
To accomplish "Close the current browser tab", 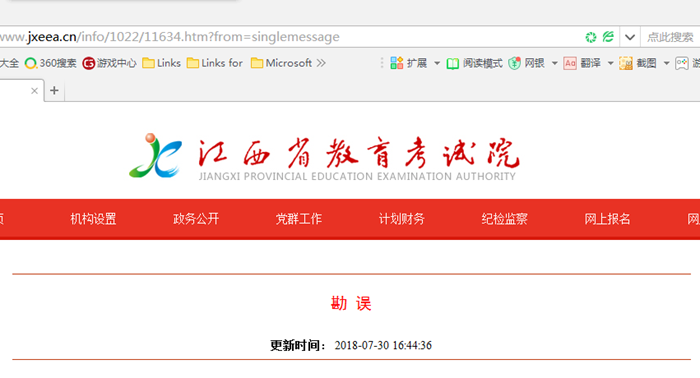I will (x=34, y=91).
